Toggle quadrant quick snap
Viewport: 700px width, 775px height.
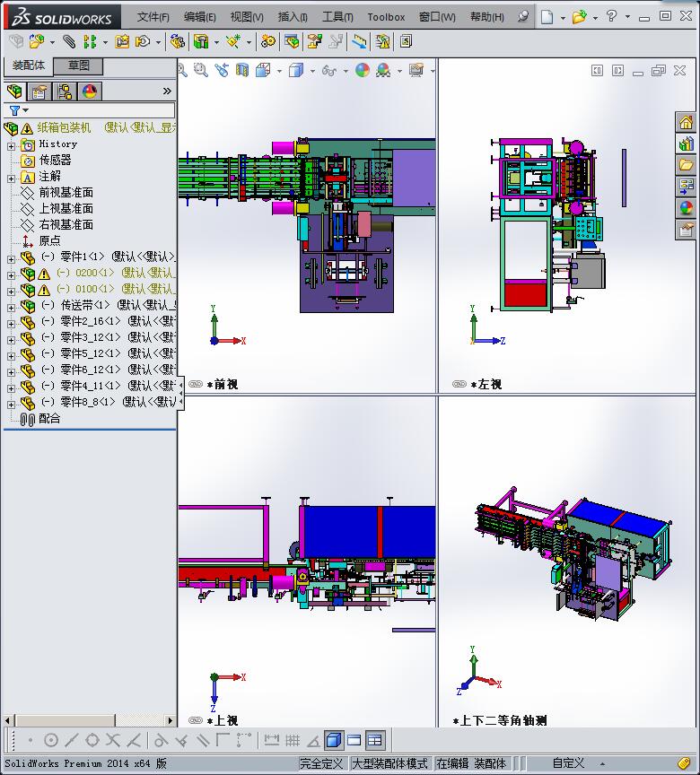pos(92,740)
